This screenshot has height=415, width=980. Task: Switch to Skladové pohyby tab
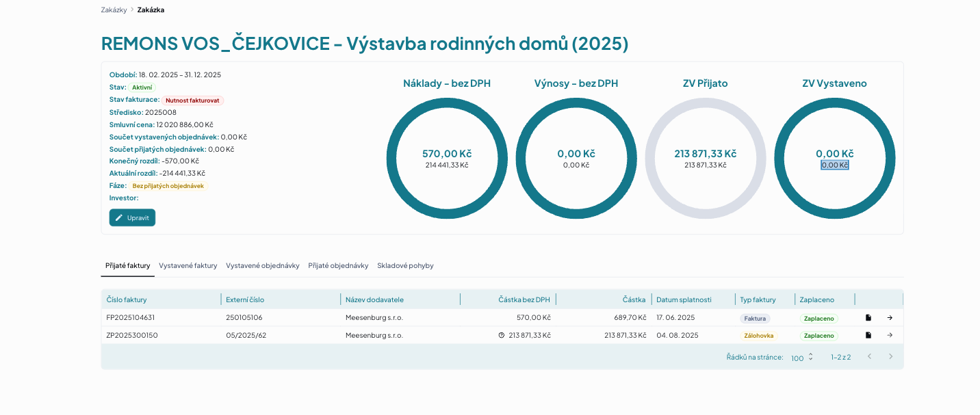pyautogui.click(x=405, y=265)
